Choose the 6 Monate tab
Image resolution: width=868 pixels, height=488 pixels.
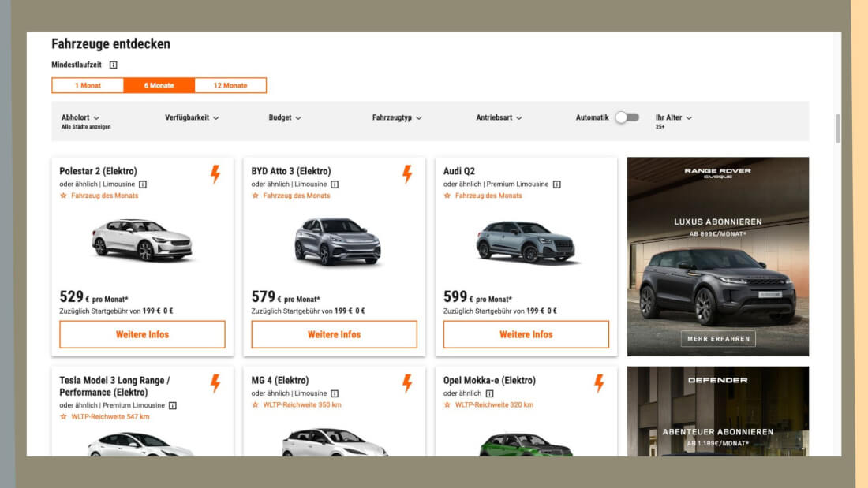159,85
